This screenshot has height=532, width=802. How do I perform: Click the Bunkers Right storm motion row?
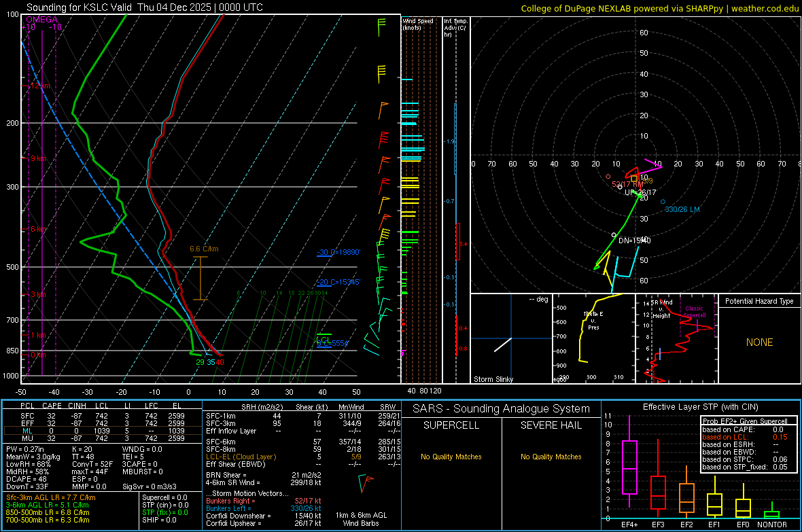tap(264, 501)
